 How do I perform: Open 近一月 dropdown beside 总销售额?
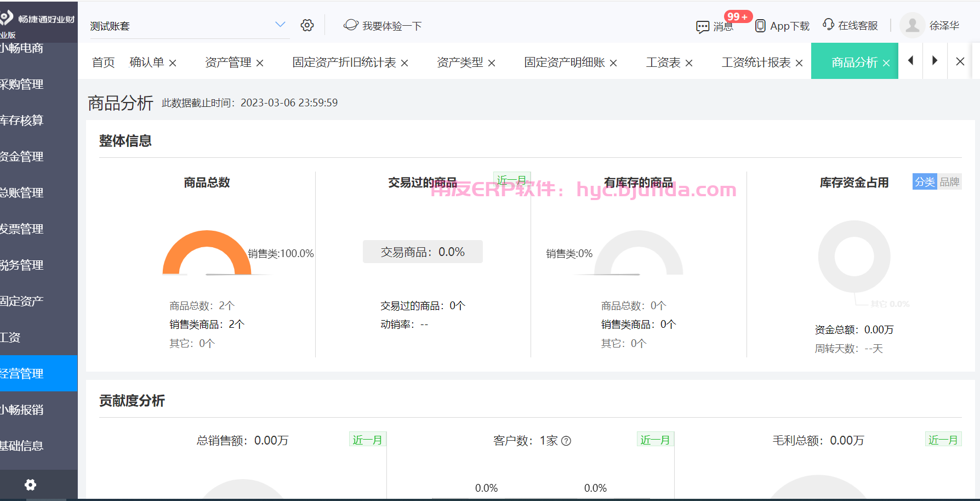click(x=368, y=440)
